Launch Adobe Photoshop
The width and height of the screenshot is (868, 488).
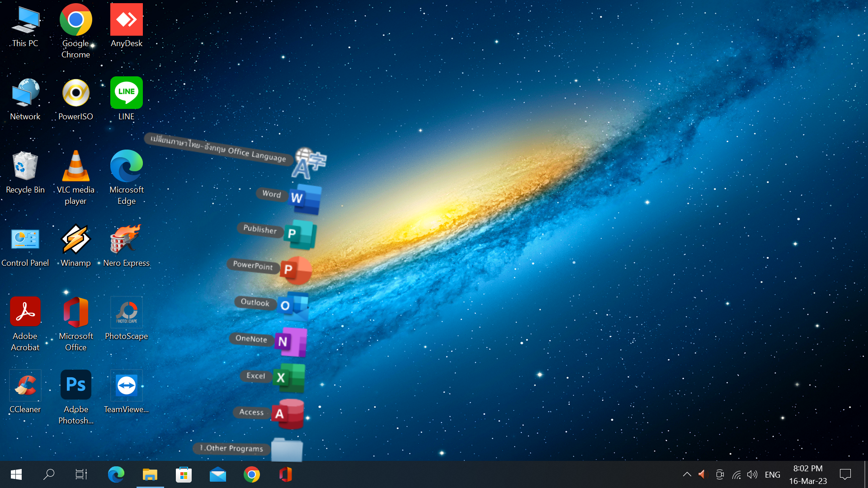(75, 398)
